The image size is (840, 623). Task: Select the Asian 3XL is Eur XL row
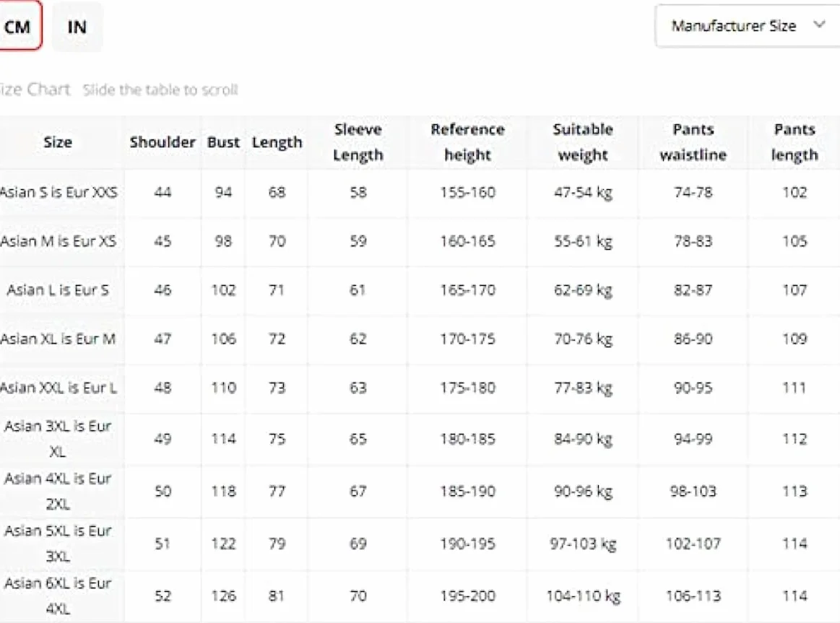420,439
